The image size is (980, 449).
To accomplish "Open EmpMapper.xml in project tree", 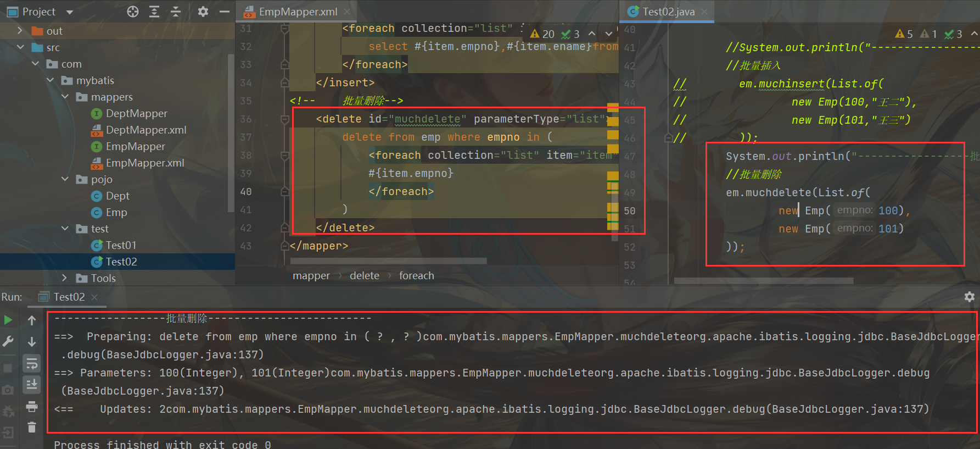I will click(145, 163).
